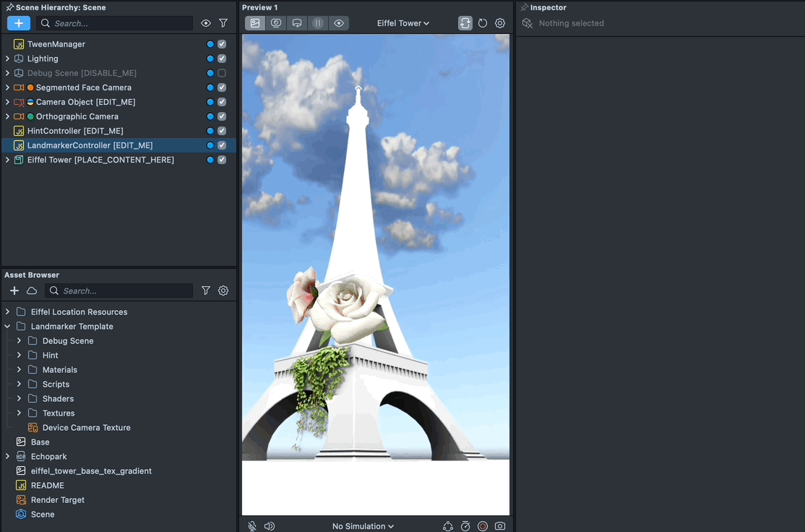The height and width of the screenshot is (532, 805).
Task: Open Asset Browser settings gear
Action: pyautogui.click(x=223, y=291)
